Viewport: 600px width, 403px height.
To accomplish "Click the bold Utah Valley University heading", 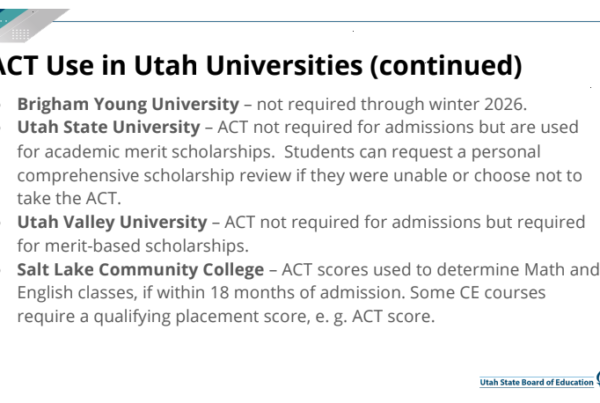I will click(112, 222).
